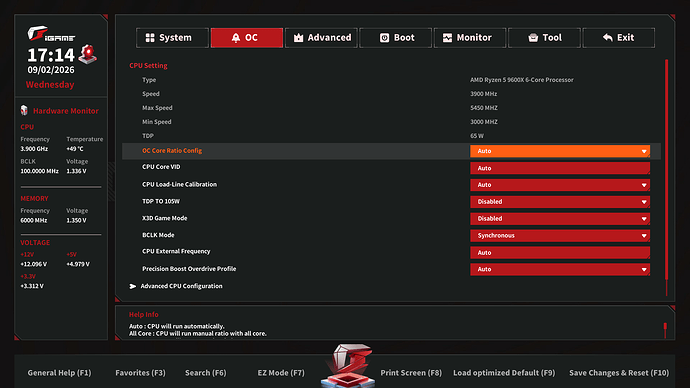Click the CPU External Frequency label

(x=176, y=251)
